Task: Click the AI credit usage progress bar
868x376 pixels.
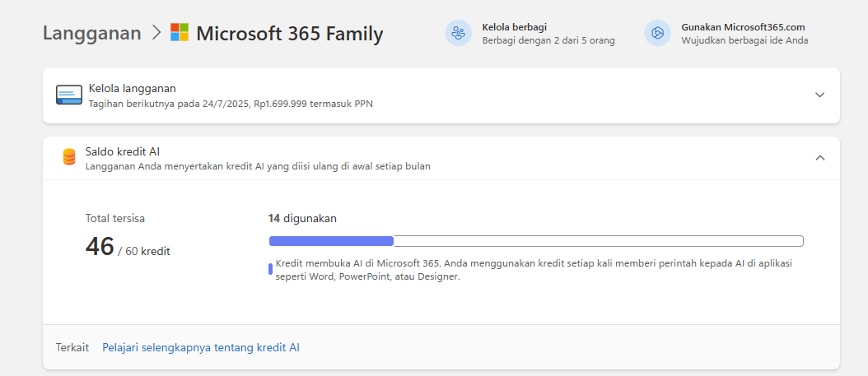Action: click(x=535, y=241)
